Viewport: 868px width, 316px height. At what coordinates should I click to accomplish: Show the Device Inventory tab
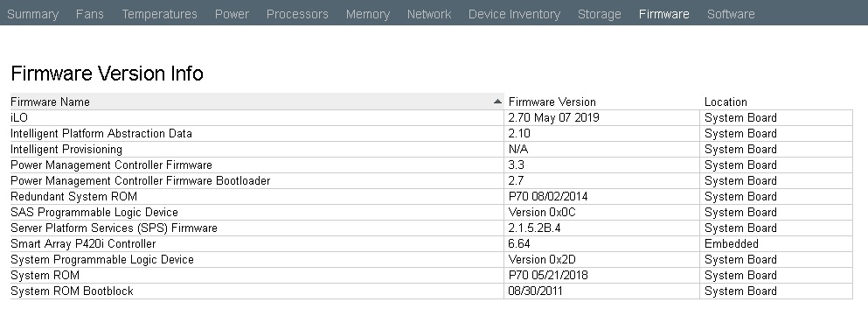click(514, 14)
